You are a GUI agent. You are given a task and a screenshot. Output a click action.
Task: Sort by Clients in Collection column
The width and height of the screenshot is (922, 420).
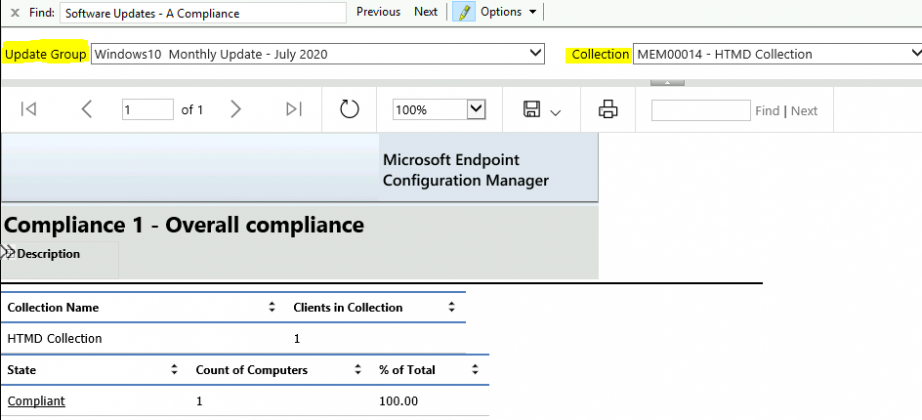451,307
